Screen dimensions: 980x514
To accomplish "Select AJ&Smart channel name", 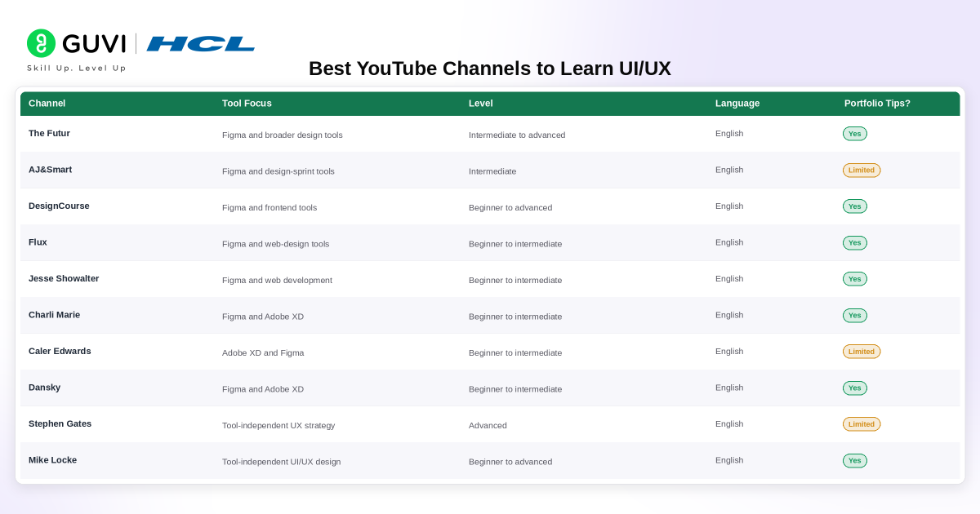I will (x=50, y=170).
